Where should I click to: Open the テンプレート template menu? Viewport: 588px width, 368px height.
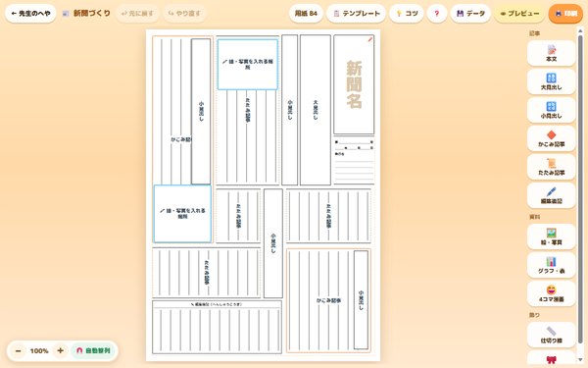point(357,14)
